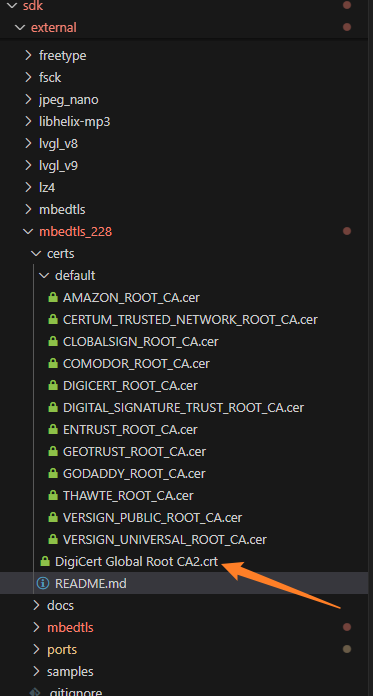Click lock icon of COMODOR_ROOT_CA.cer
The height and width of the screenshot is (696, 373).
[53, 363]
